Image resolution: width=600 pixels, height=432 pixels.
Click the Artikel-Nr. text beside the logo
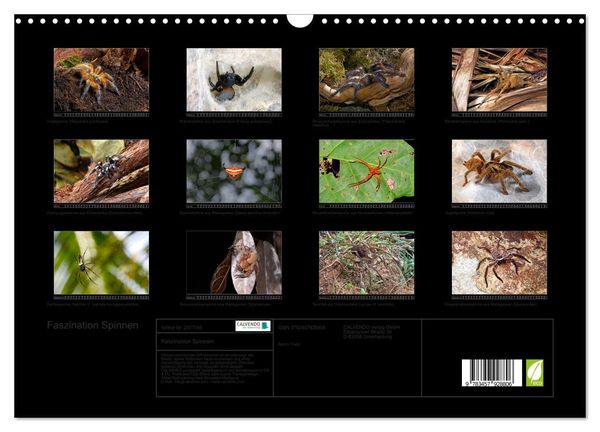182,328
